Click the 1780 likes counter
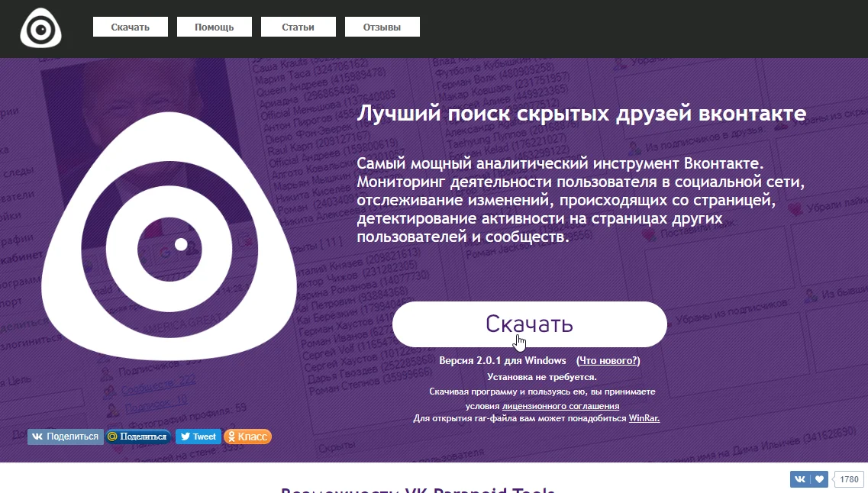This screenshot has height=493, width=868. (849, 479)
